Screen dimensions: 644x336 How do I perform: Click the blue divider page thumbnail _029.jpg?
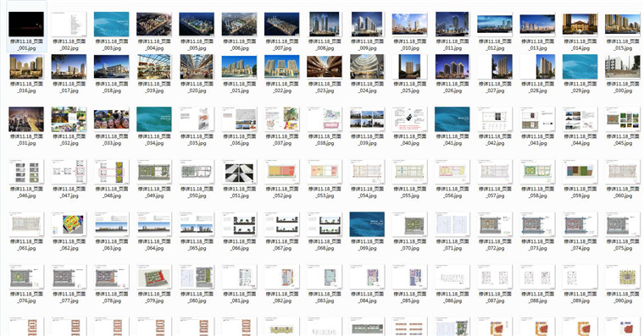[x=580, y=67]
